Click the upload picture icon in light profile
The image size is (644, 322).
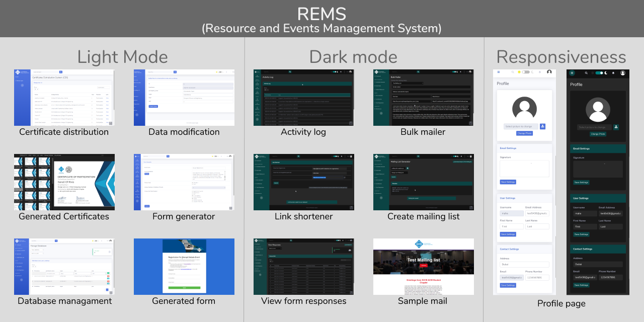[x=543, y=126]
